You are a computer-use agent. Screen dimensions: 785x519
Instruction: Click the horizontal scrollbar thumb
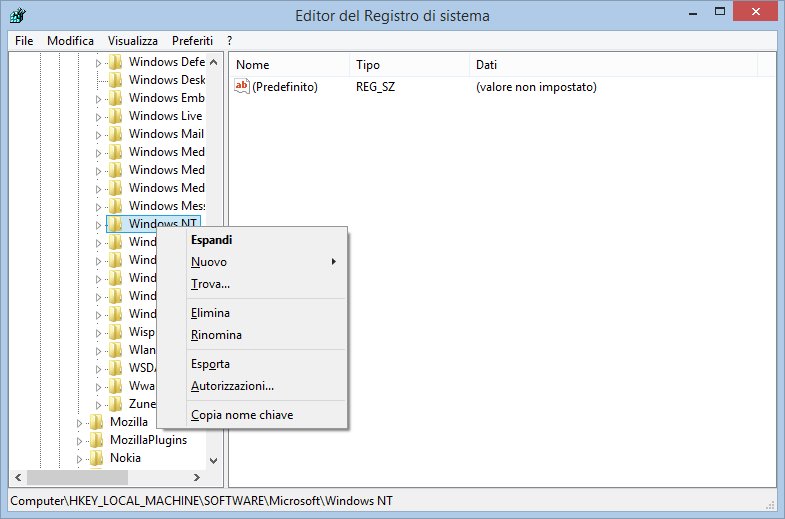click(77, 477)
